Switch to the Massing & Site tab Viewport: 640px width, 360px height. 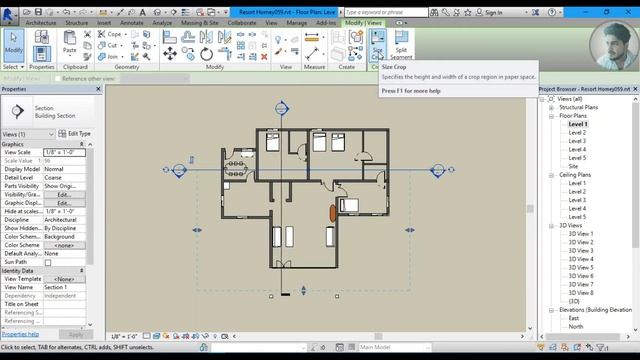pos(200,23)
